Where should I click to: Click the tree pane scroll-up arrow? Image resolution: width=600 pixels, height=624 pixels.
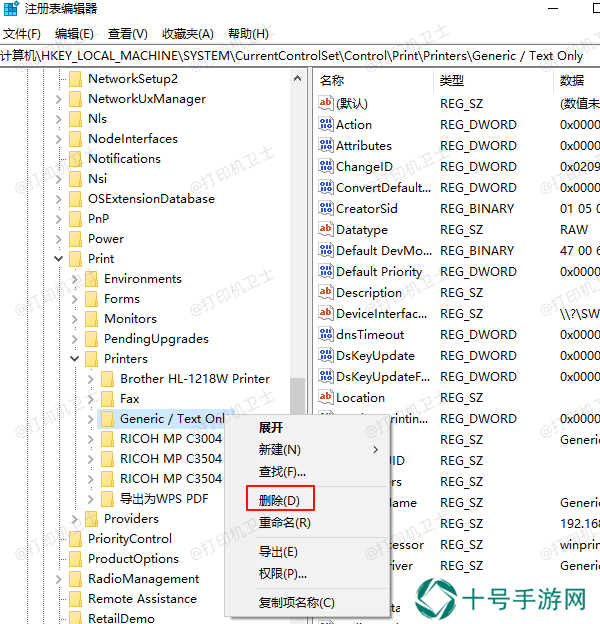coord(297,78)
